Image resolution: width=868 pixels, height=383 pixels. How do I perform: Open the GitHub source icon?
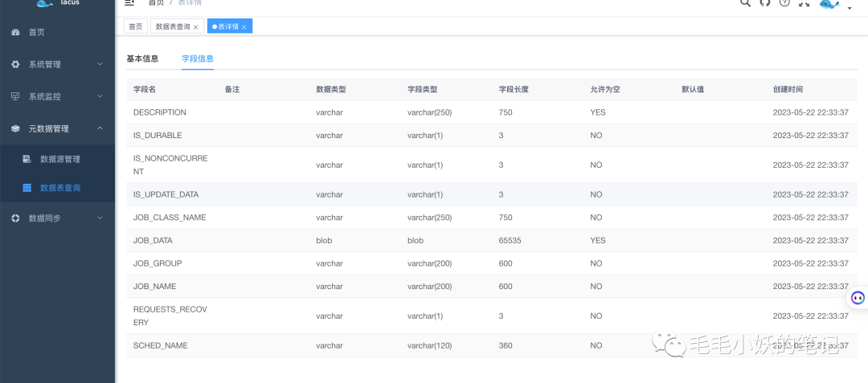pyautogui.click(x=765, y=2)
